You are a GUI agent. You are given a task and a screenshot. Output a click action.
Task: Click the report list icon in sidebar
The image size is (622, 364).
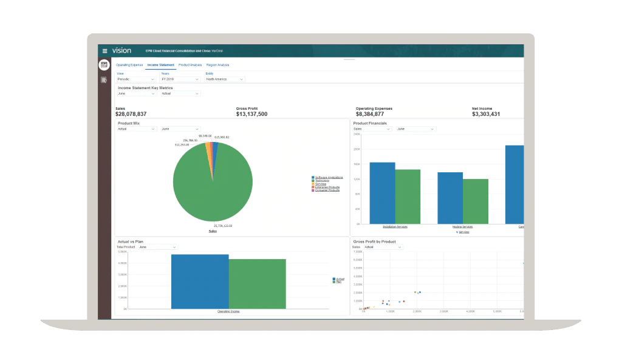tap(104, 79)
